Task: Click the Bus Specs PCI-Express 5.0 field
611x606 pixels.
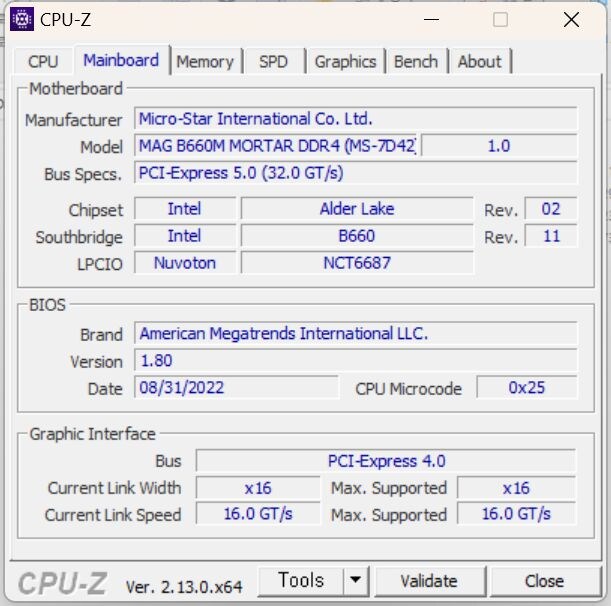Action: coord(355,173)
